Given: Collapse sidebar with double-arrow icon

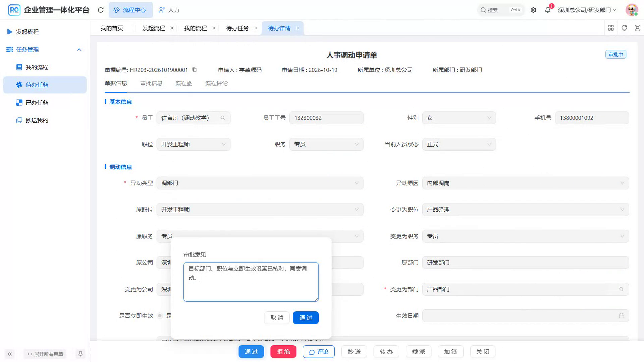Looking at the screenshot, I should coord(10,354).
